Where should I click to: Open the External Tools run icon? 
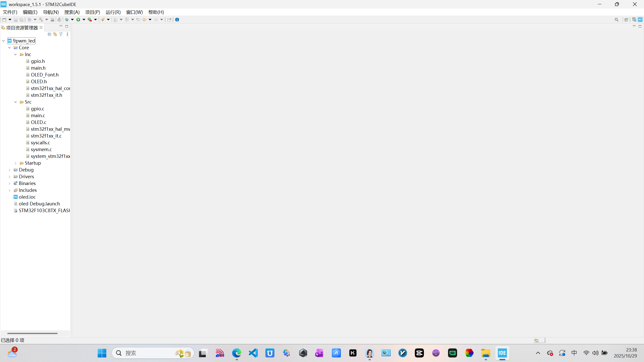point(90,20)
